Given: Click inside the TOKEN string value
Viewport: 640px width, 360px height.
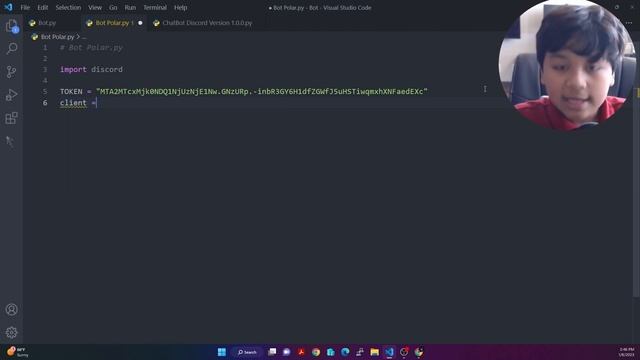Looking at the screenshot, I should coord(262,91).
